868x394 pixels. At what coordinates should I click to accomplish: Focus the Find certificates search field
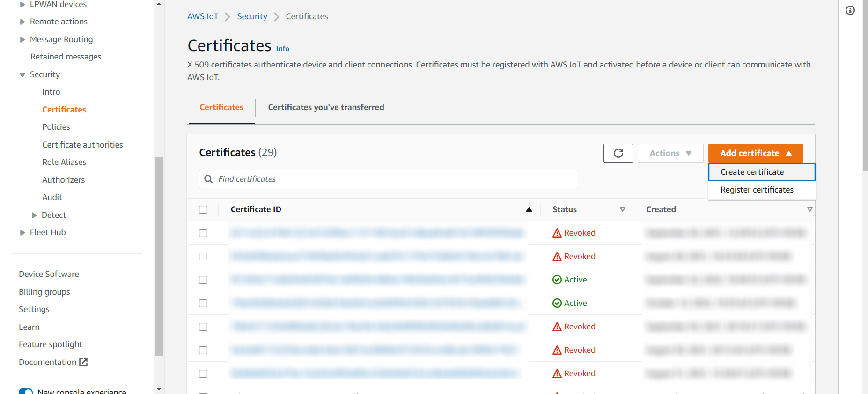point(393,179)
